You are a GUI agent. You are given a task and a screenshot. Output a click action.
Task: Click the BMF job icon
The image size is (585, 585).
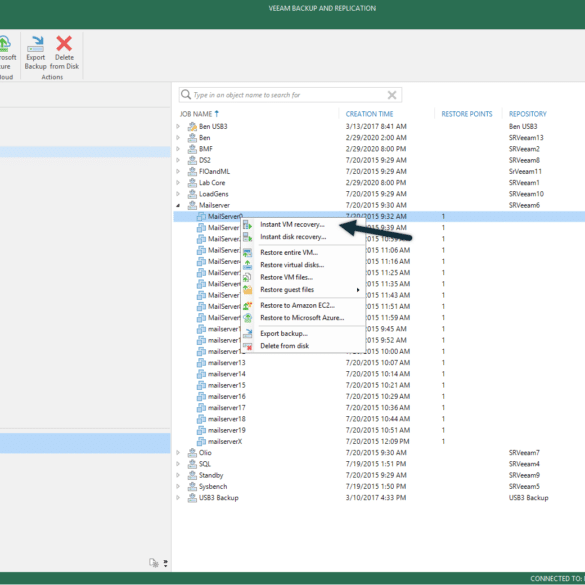192,149
